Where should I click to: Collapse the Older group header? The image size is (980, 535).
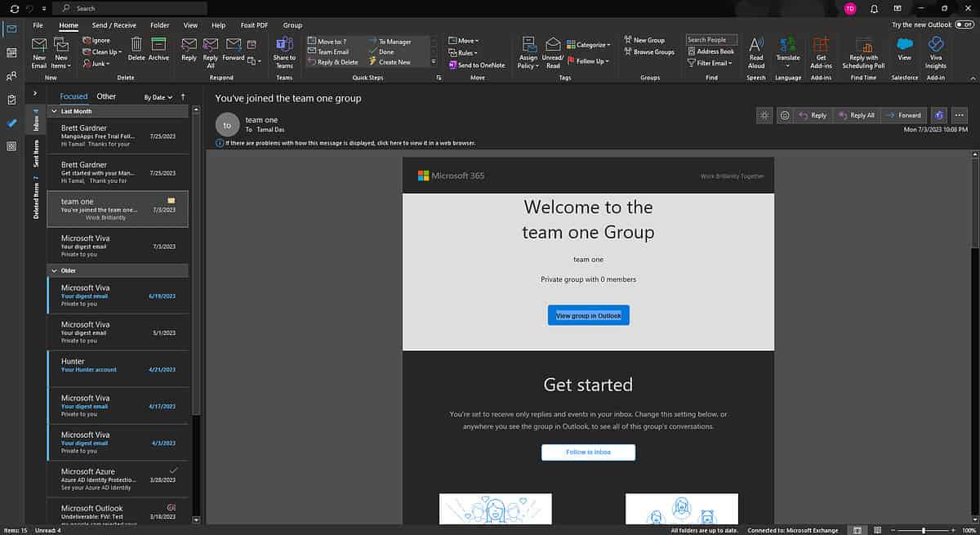(54, 270)
